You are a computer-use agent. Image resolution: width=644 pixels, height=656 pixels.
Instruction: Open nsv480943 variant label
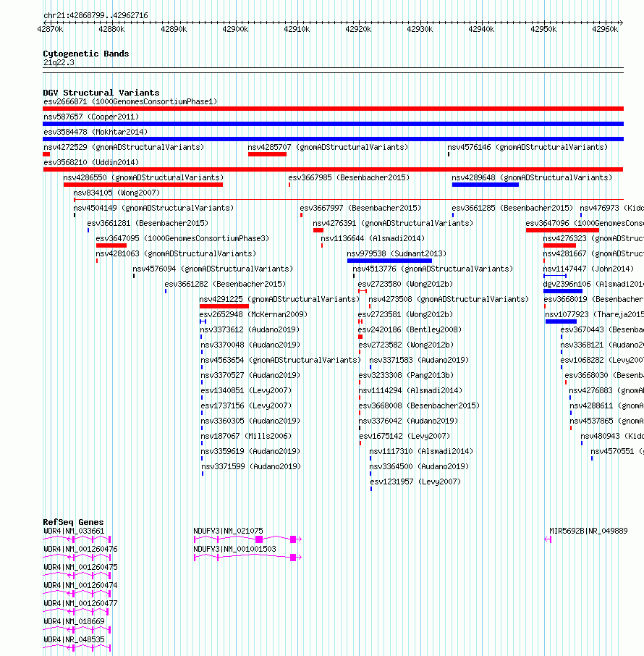click(x=612, y=436)
